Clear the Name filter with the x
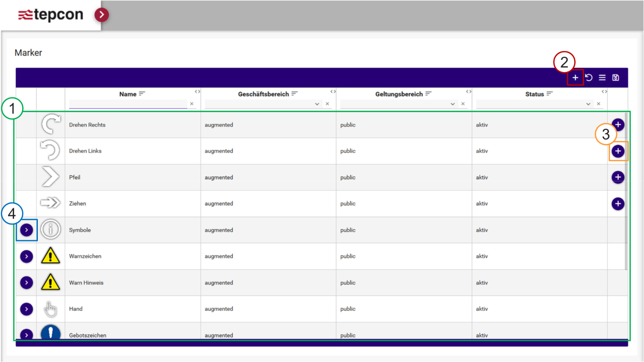This screenshot has width=644, height=362. click(192, 104)
